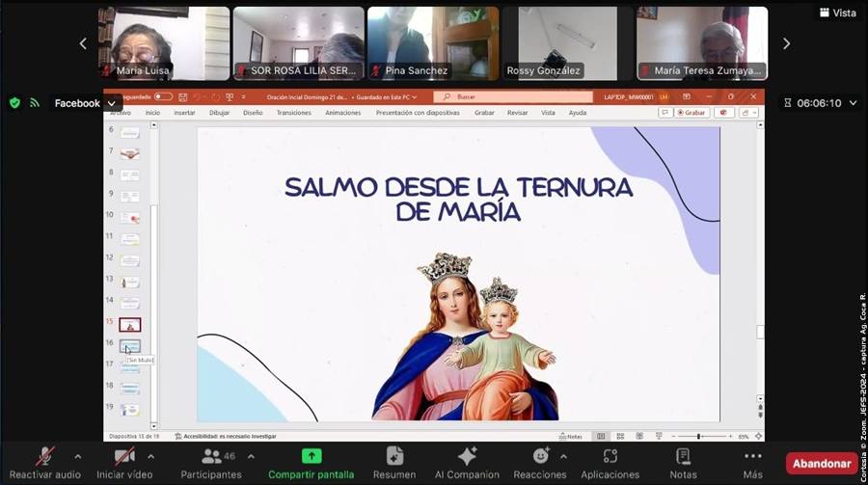This screenshot has height=485, width=868.
Task: Open the Vista gallery layout option
Action: pos(837,13)
